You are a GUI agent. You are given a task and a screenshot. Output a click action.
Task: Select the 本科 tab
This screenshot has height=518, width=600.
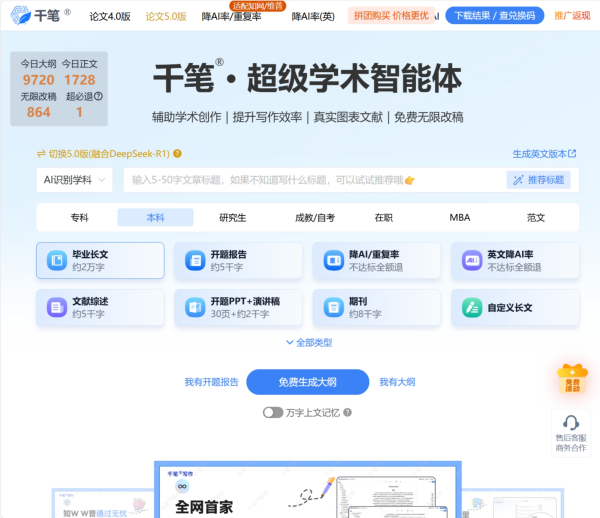[x=155, y=217]
